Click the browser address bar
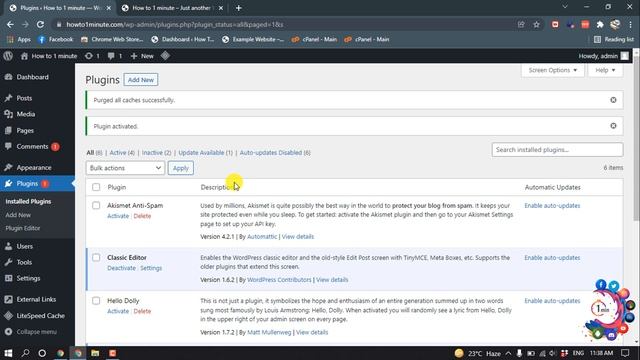 tap(286, 24)
